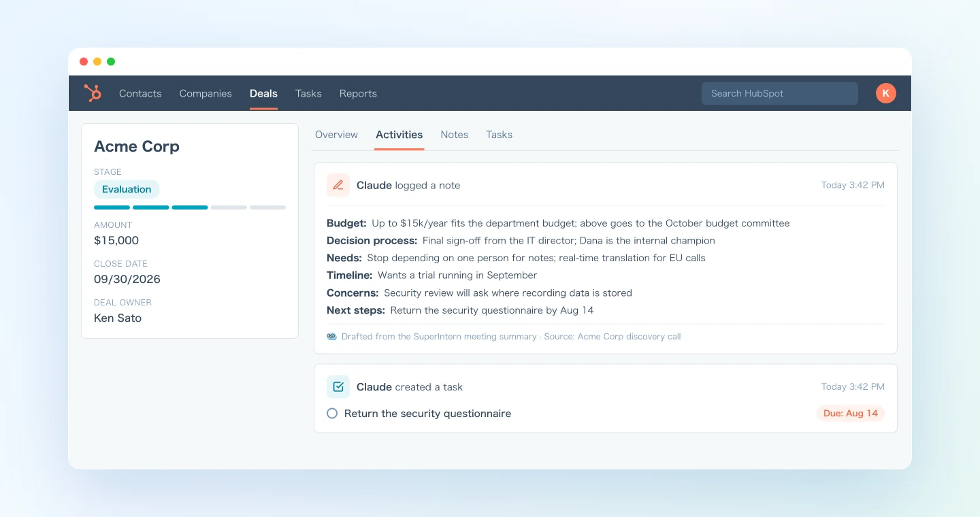Click the Needs line in the note
The width and height of the screenshot is (980, 517).
click(516, 258)
